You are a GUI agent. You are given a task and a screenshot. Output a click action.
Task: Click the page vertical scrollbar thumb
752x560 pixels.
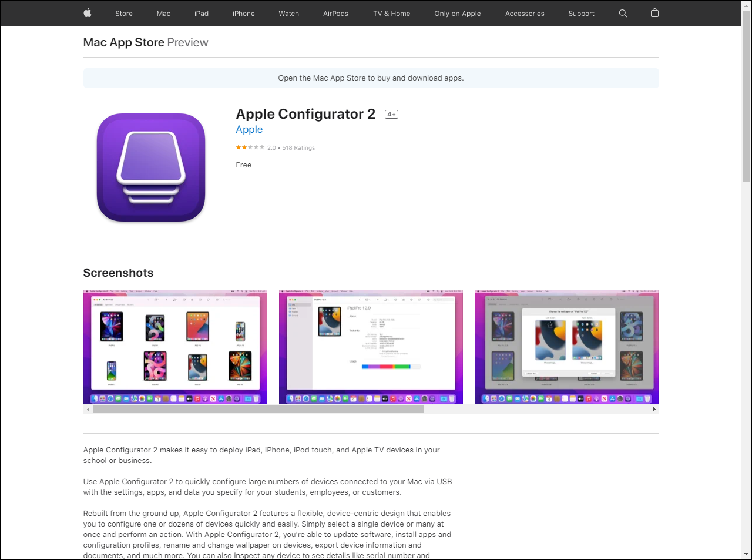[747, 96]
